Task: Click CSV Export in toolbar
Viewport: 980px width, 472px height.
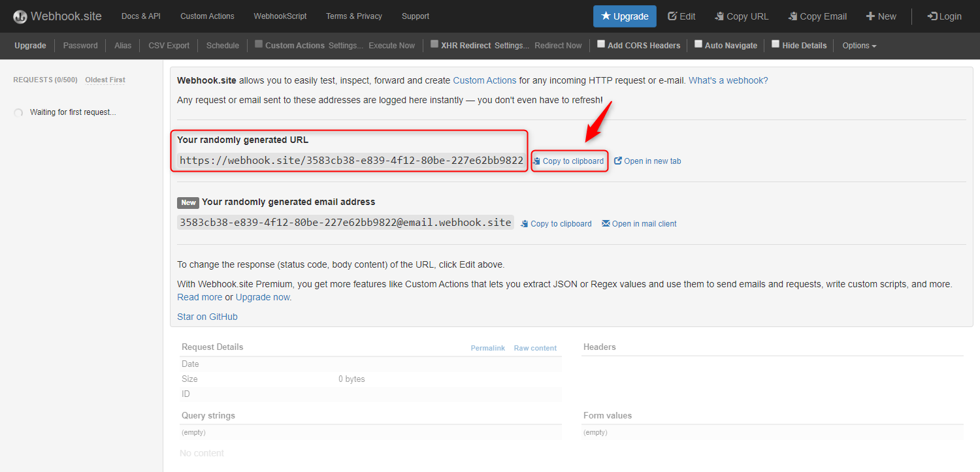Action: tap(169, 46)
